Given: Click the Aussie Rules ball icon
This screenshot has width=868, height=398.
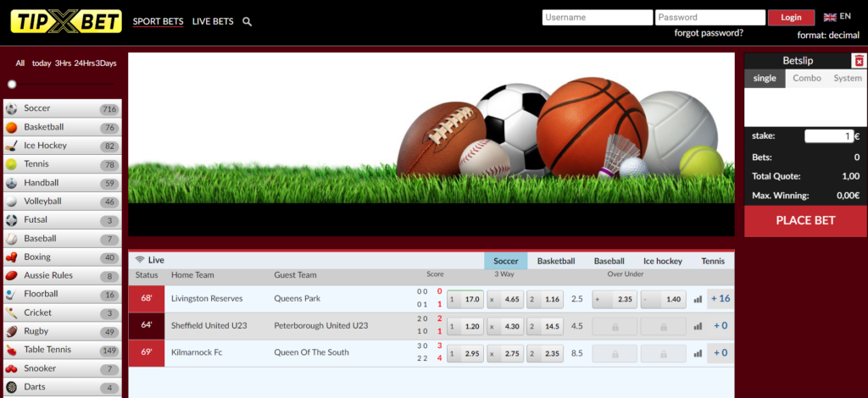Looking at the screenshot, I should [12, 276].
